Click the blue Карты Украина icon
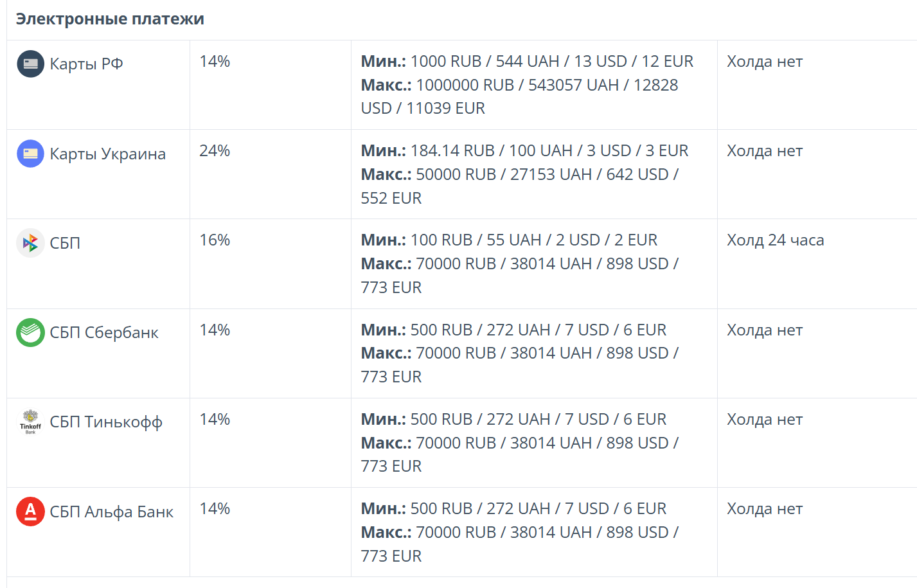Viewport: 917px width, 588px height. tap(30, 154)
